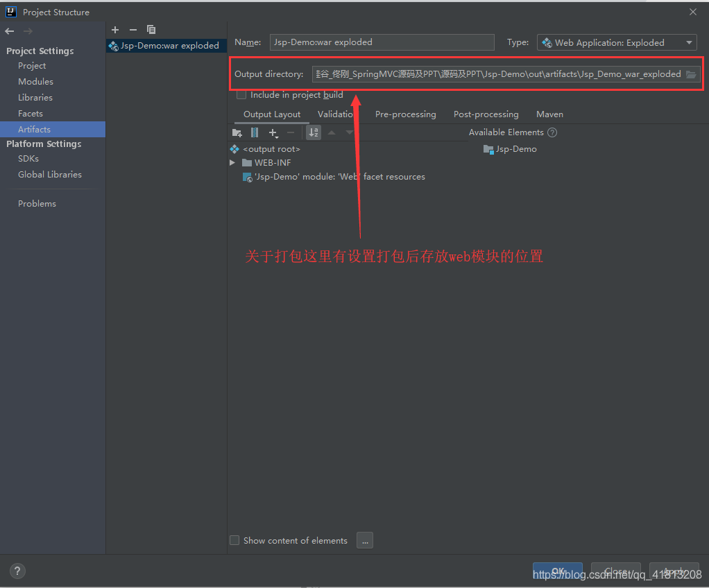The image size is (709, 588).
Task: Click into the artifact Name field
Action: coord(382,42)
